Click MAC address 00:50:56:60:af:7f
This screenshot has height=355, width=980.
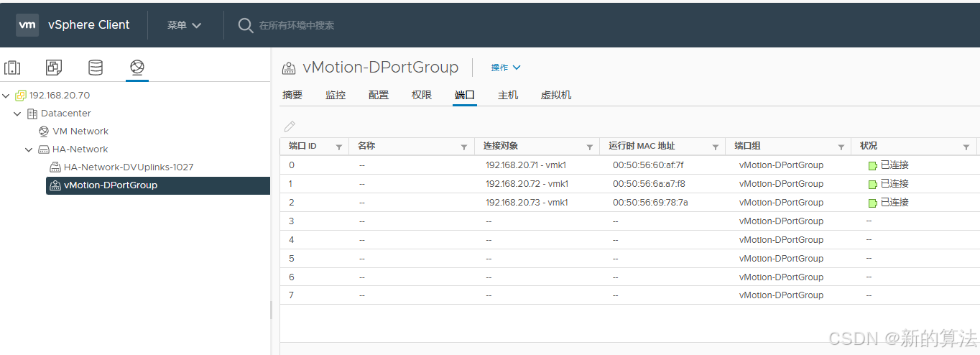[x=648, y=165]
